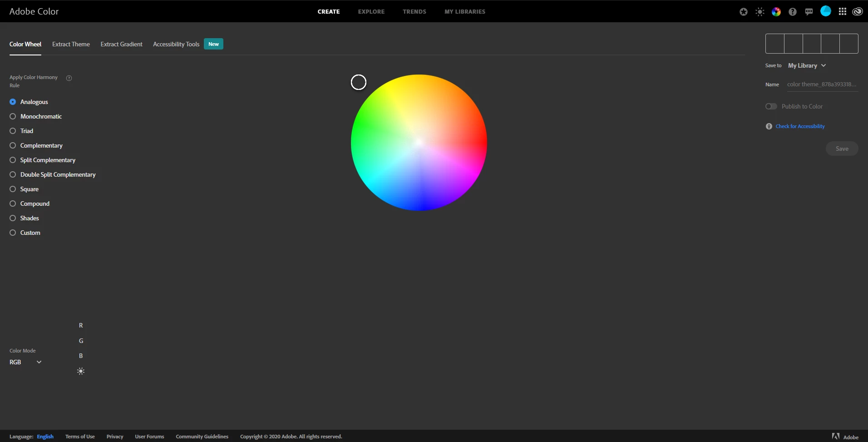Open the Adobe apps grid icon
The width and height of the screenshot is (868, 442).
click(x=843, y=12)
